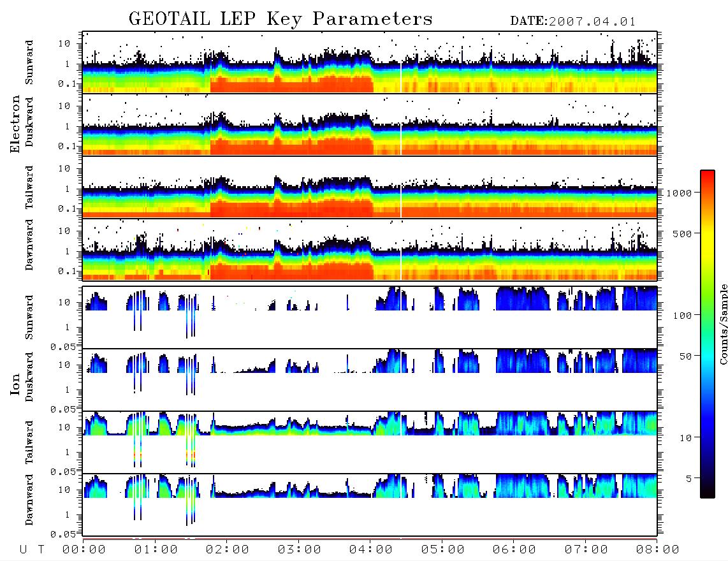
Task: Click the Ion Dawnward spectrogram panel
Action: pyautogui.click(x=370, y=504)
